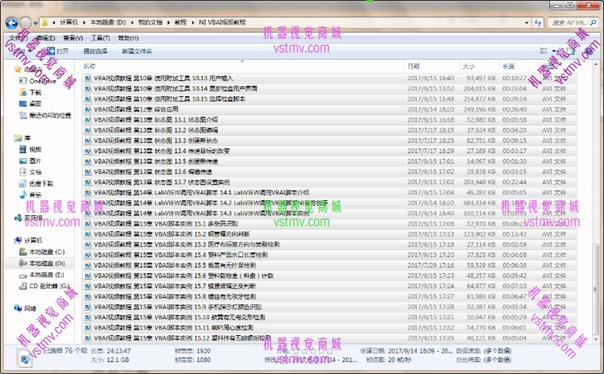Click the greyed Forward navigation arrow

click(25, 23)
